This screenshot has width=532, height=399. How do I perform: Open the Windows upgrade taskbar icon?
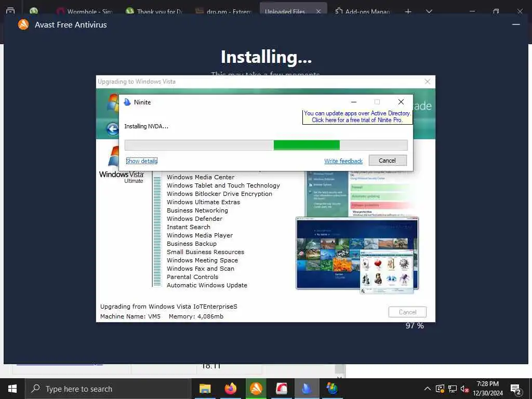pos(332,389)
